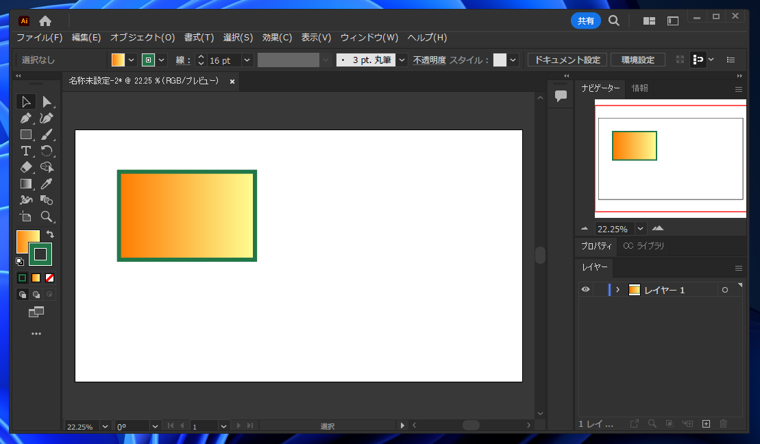Select the Rotate tool
The image size is (760, 444).
[x=47, y=151]
